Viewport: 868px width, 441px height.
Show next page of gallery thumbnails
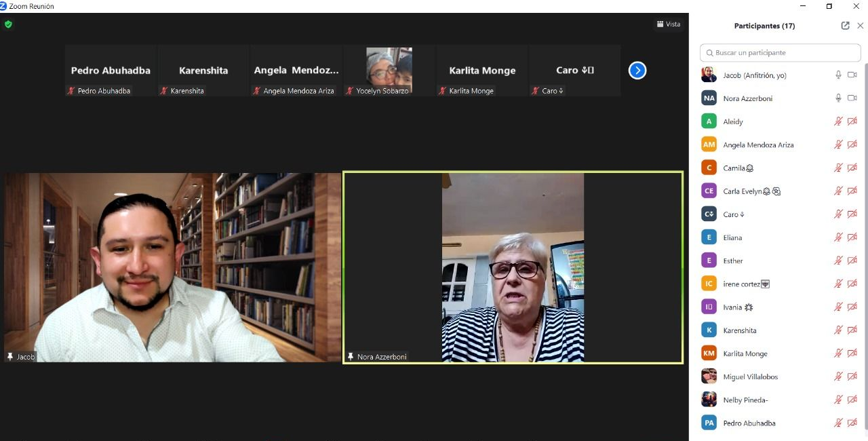(x=637, y=71)
